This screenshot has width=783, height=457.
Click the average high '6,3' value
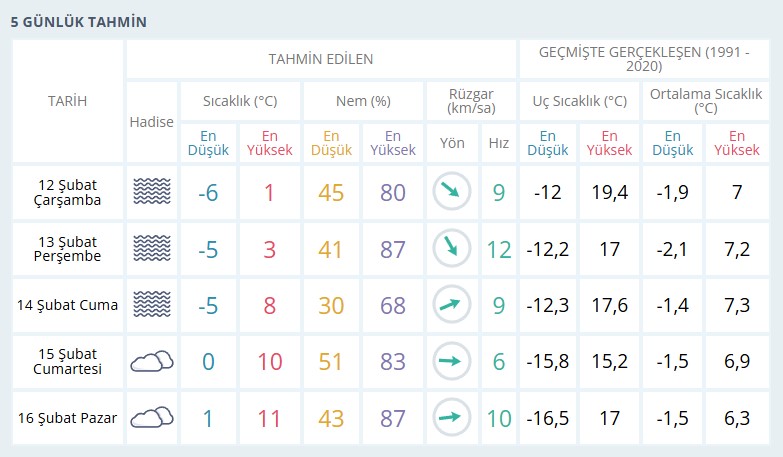point(737,418)
